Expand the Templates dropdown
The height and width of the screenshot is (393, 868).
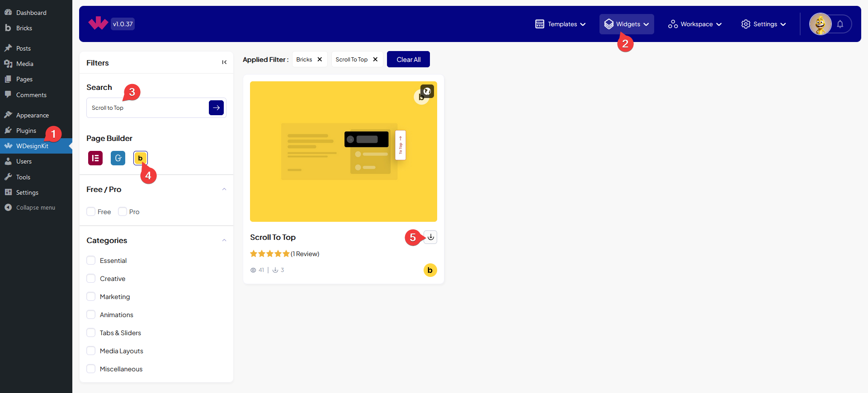560,24
